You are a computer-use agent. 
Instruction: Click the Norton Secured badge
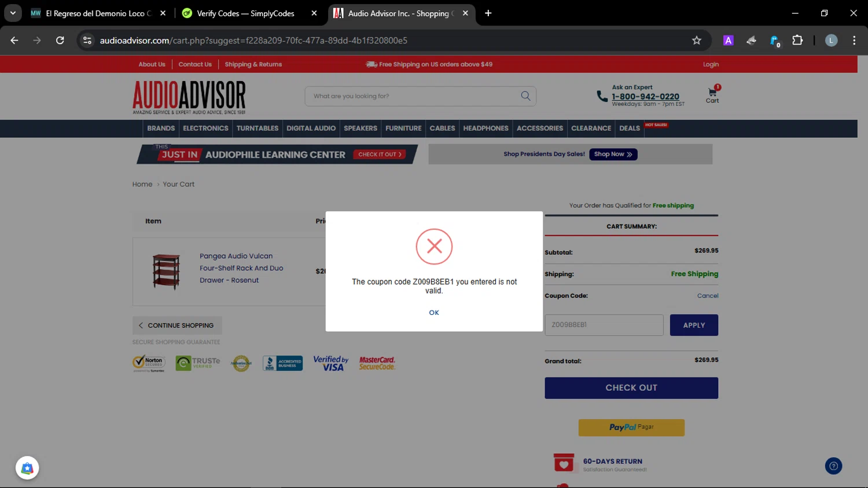[149, 363]
